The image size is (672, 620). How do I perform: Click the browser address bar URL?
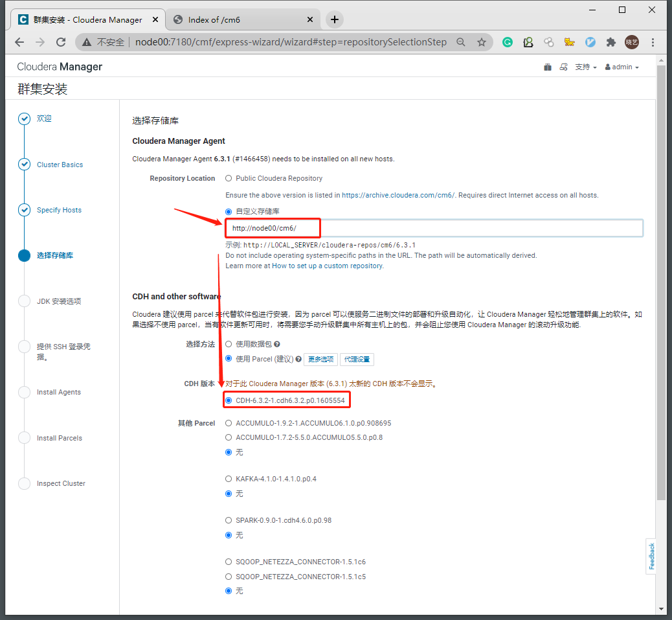pos(291,42)
